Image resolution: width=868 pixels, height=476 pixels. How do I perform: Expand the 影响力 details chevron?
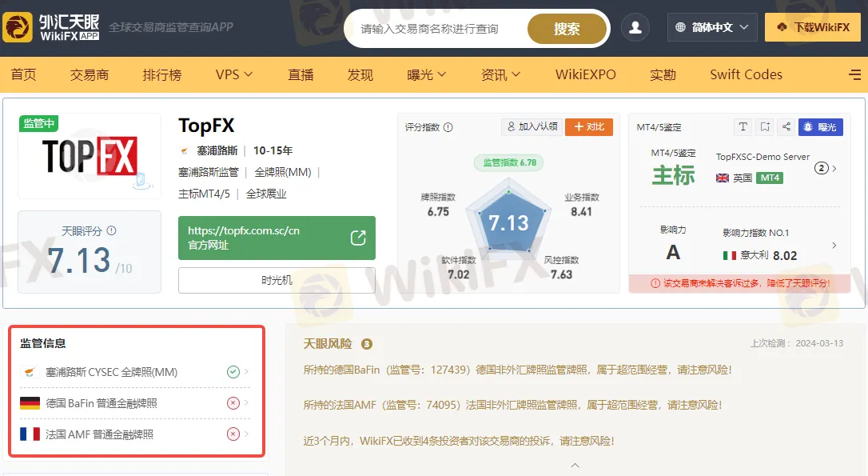click(834, 245)
